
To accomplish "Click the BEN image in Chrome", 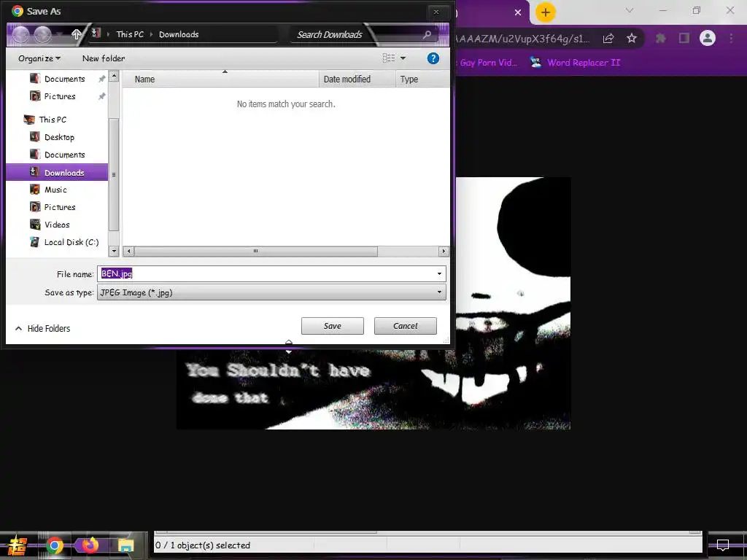I will click(x=373, y=303).
